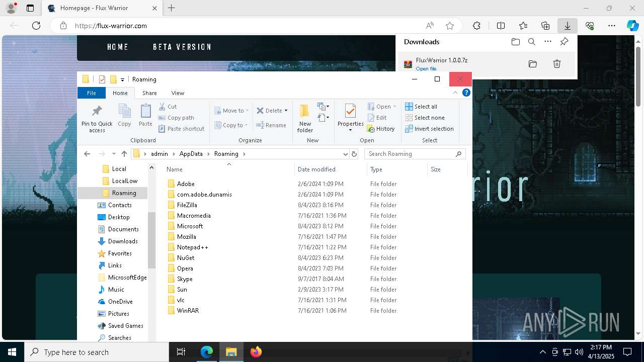Collapse the ribbon with the chevron

coord(456,93)
